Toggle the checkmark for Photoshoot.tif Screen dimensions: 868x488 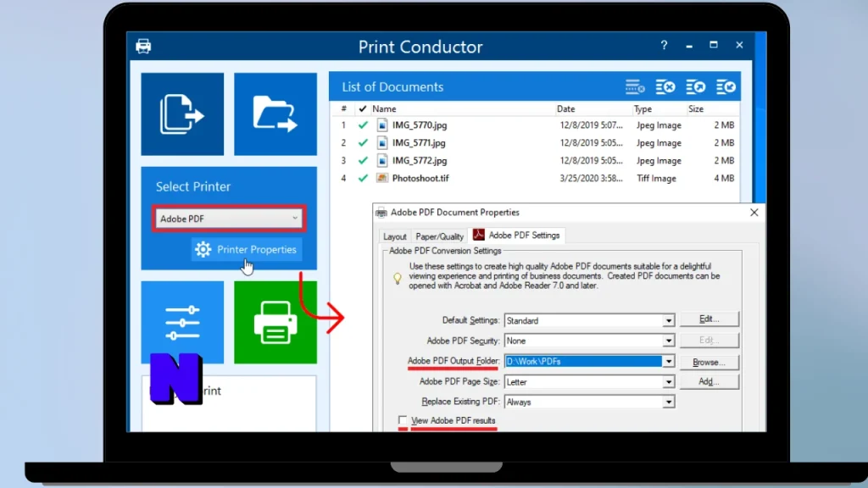point(363,178)
